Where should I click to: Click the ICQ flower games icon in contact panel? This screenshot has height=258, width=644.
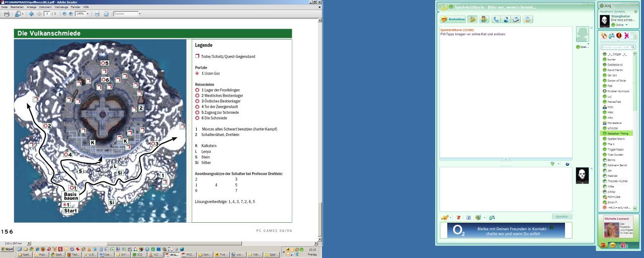(604, 36)
